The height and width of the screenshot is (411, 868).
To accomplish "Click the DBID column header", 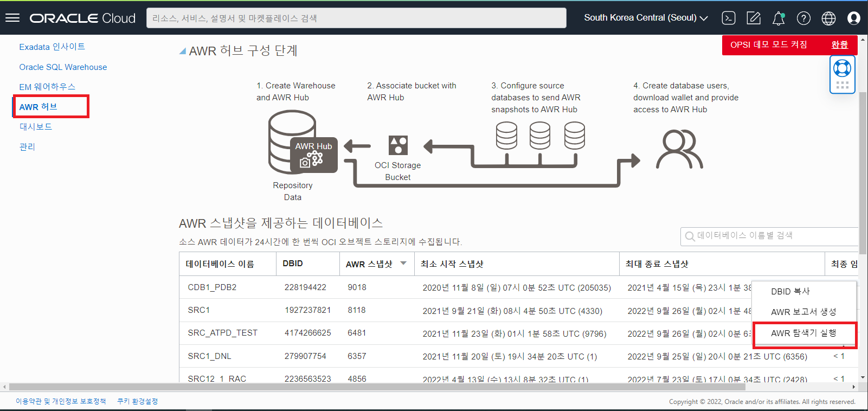I will [293, 264].
